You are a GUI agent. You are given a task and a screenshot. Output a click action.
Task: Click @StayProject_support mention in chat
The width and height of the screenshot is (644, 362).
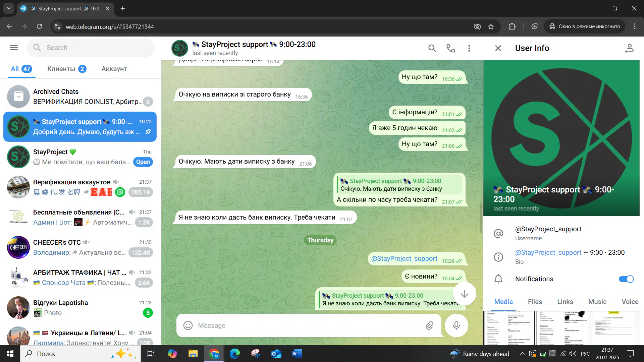pyautogui.click(x=404, y=258)
